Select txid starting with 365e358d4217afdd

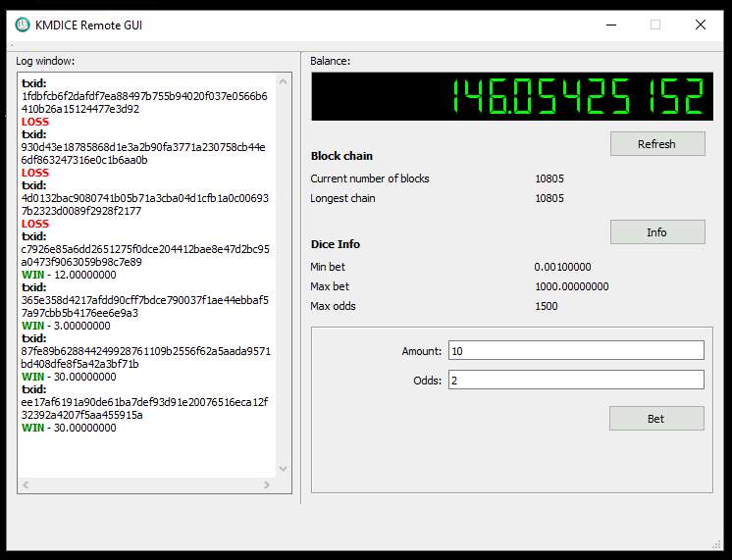click(x=144, y=306)
